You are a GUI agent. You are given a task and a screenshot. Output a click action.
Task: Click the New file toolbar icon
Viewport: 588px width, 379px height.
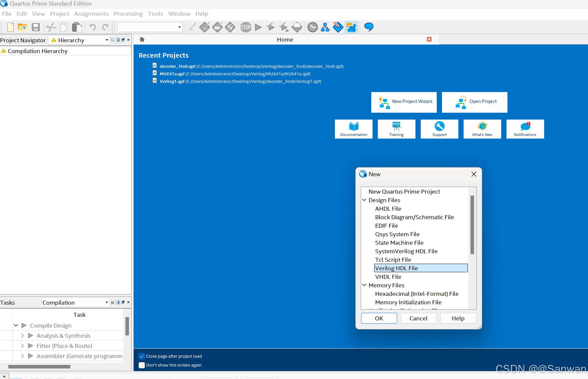pyautogui.click(x=10, y=27)
